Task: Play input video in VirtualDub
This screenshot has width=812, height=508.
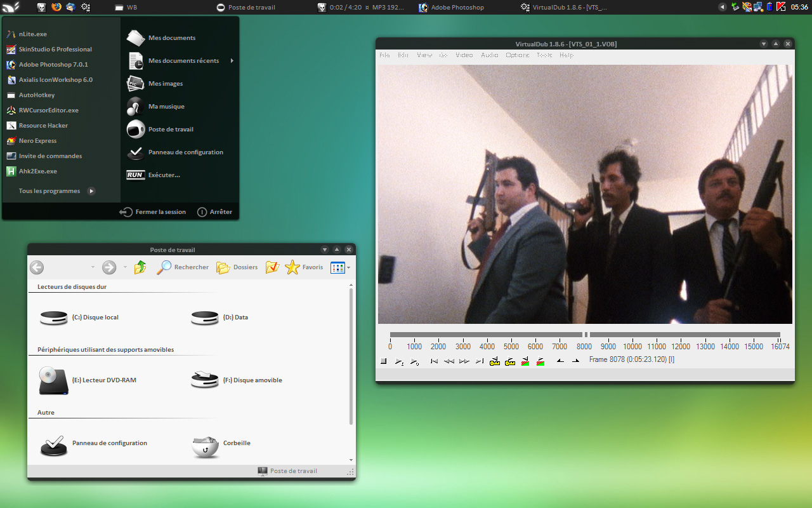Action: point(398,361)
